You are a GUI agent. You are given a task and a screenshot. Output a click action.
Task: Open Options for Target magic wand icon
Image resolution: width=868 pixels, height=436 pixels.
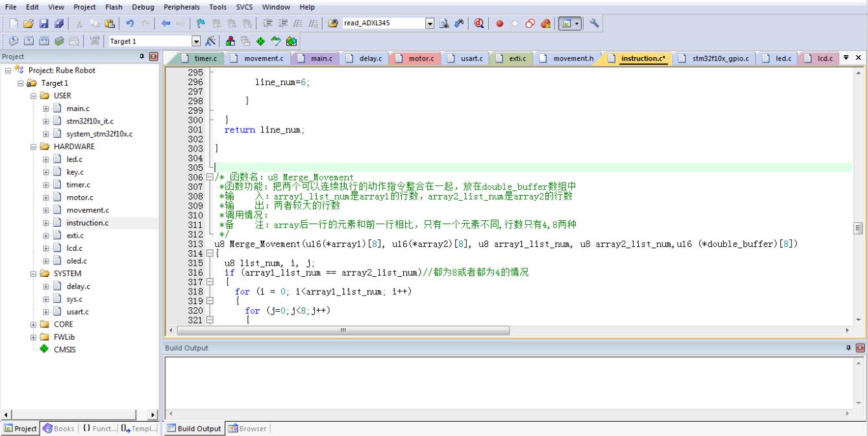(x=212, y=41)
